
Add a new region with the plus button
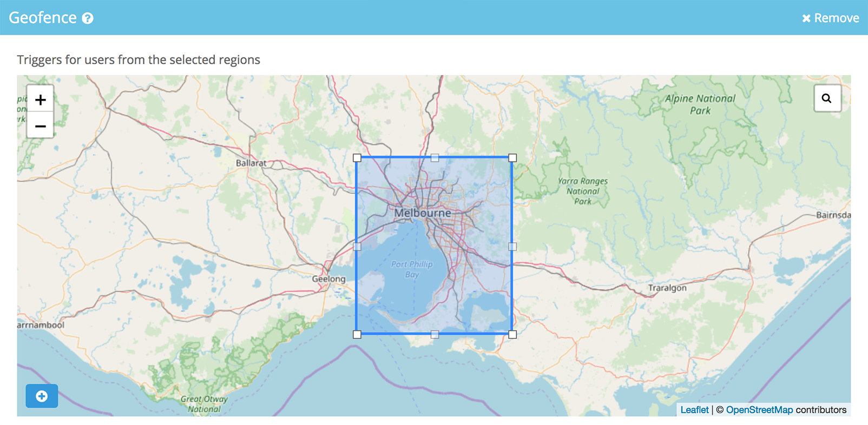click(42, 396)
